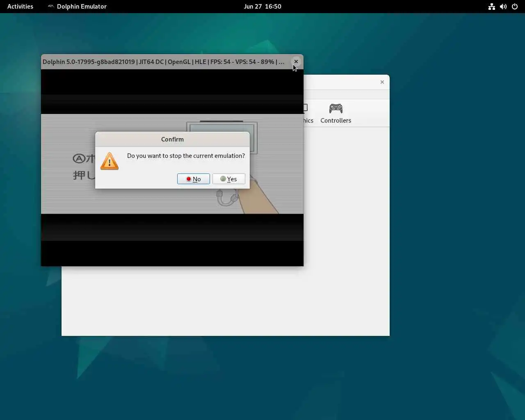Click the partly hidden Graphics toolbar item in the rear window

(x=308, y=113)
